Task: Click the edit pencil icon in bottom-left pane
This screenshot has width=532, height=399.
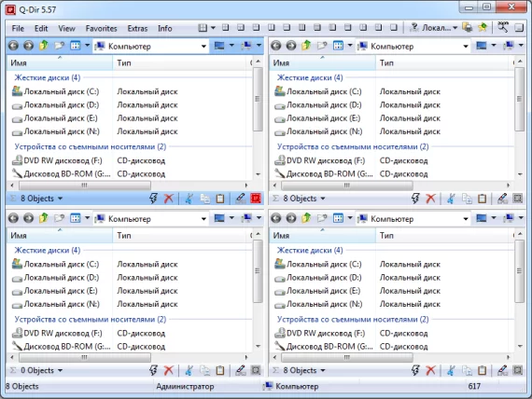Action: [x=241, y=370]
